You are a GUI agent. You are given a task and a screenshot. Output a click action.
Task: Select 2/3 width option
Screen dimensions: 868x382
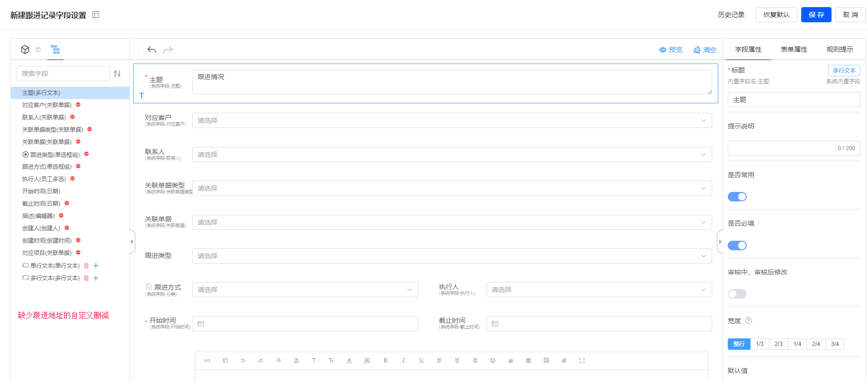coord(778,344)
